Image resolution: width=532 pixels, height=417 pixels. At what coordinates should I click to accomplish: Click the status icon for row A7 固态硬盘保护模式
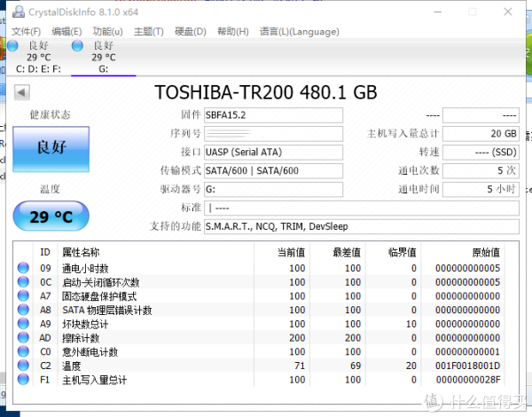tap(23, 295)
